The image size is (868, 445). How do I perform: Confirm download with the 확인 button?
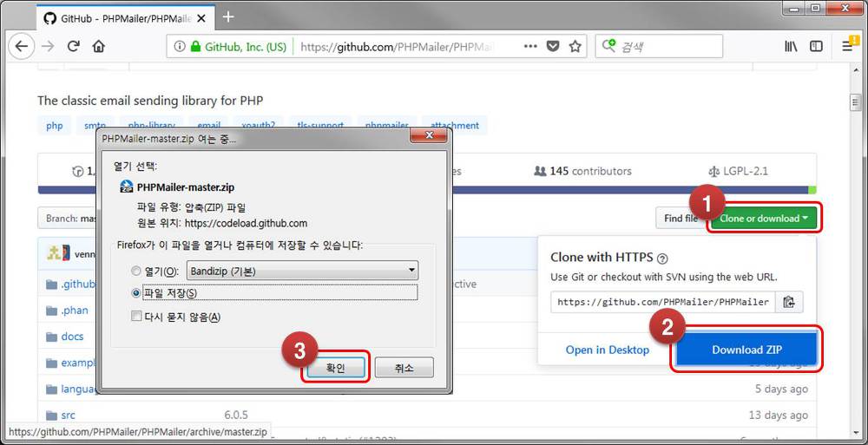336,368
